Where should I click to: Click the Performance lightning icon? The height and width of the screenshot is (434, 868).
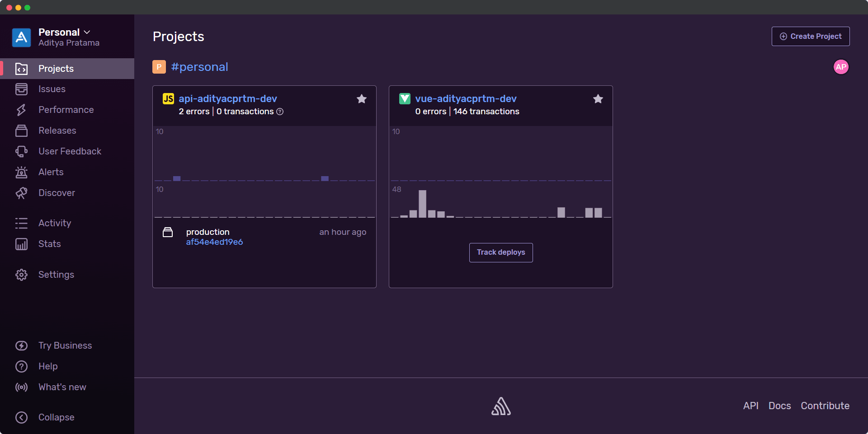tap(21, 110)
